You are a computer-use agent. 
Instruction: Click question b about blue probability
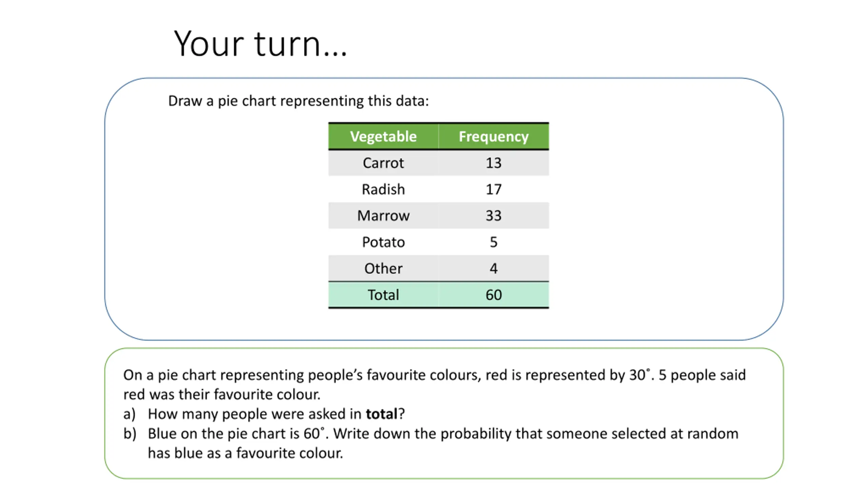click(431, 443)
